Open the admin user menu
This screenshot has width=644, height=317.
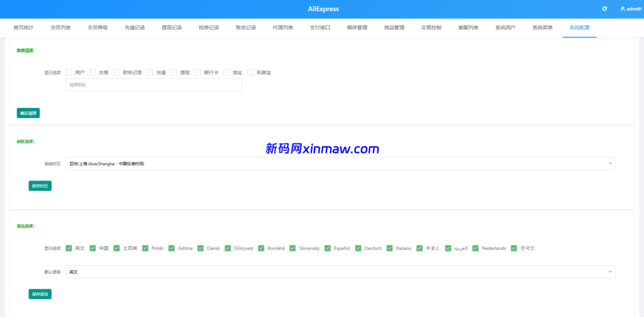coord(631,9)
